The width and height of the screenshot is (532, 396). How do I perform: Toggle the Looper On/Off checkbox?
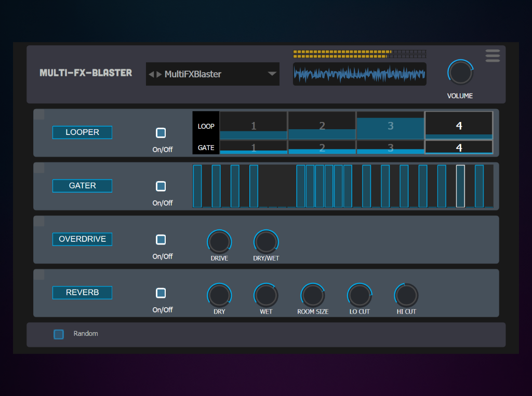tap(161, 133)
